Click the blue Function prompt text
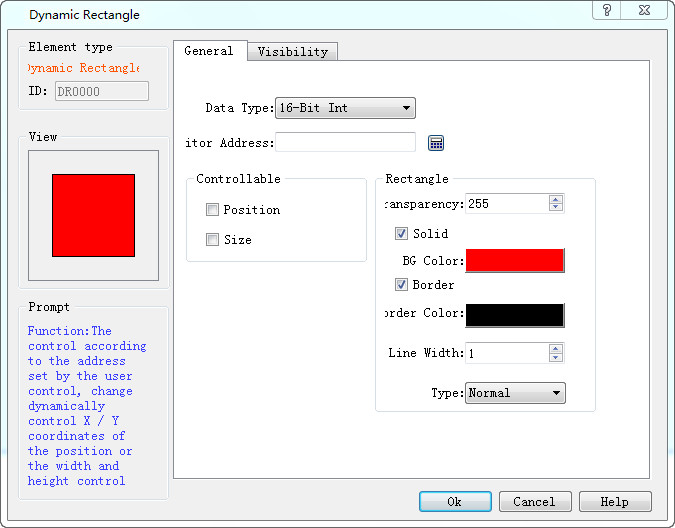This screenshot has height=528, width=675. point(87,405)
